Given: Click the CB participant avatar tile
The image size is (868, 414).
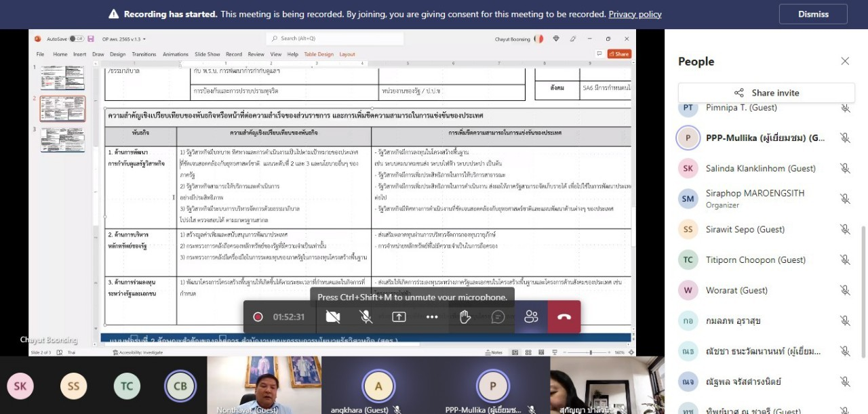Looking at the screenshot, I should point(180,386).
